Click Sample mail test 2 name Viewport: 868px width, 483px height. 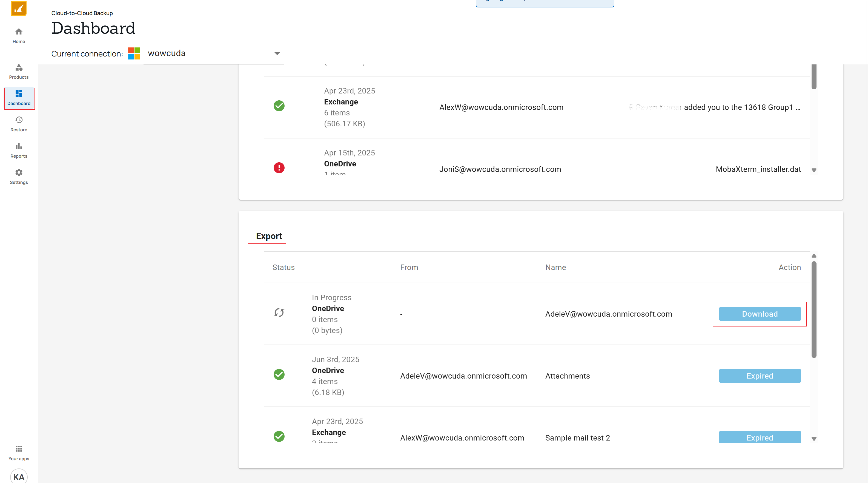[x=578, y=438]
